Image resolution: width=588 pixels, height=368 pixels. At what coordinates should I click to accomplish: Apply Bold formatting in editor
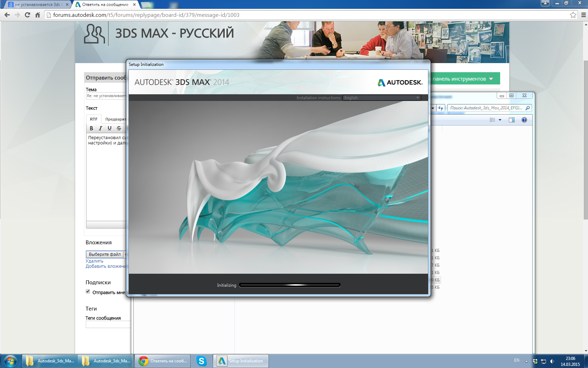click(x=91, y=128)
